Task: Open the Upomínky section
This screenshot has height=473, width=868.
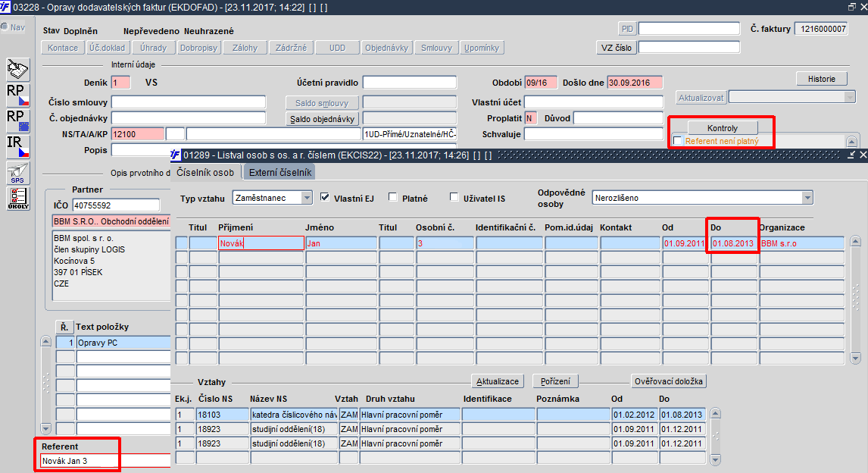Action: click(x=482, y=48)
